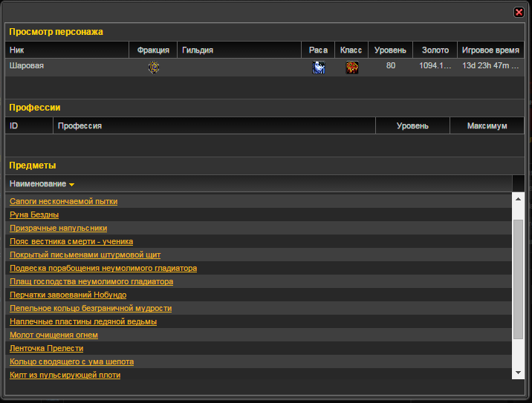Close the character view window
Viewport: 532px width, 403px height.
tap(519, 12)
